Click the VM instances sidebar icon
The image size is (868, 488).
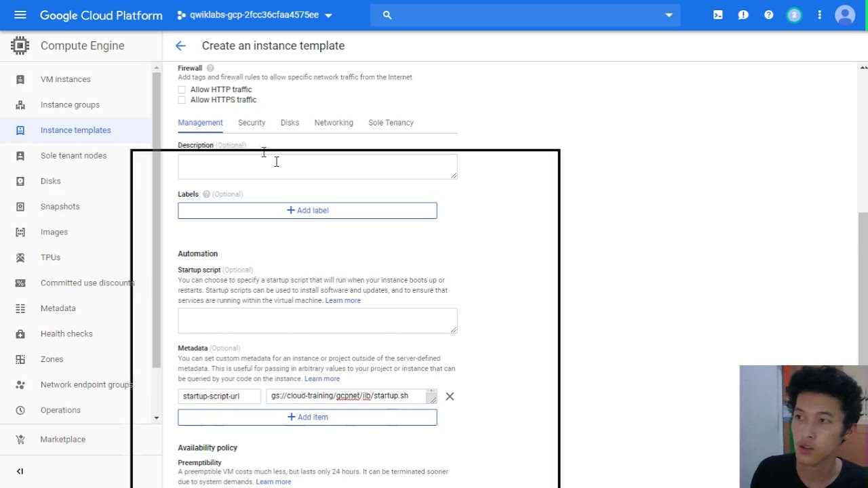(20, 79)
